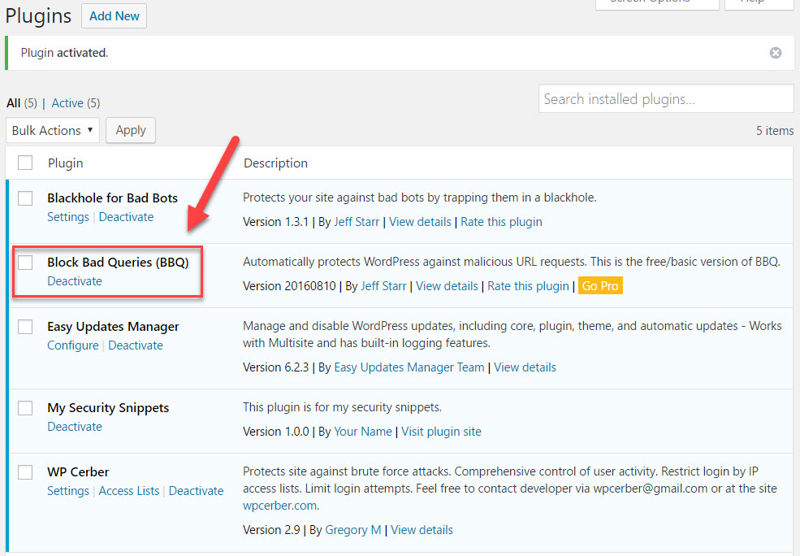Viewport: 800px width, 556px height.
Task: View details of Block Bad Queries
Action: [447, 286]
